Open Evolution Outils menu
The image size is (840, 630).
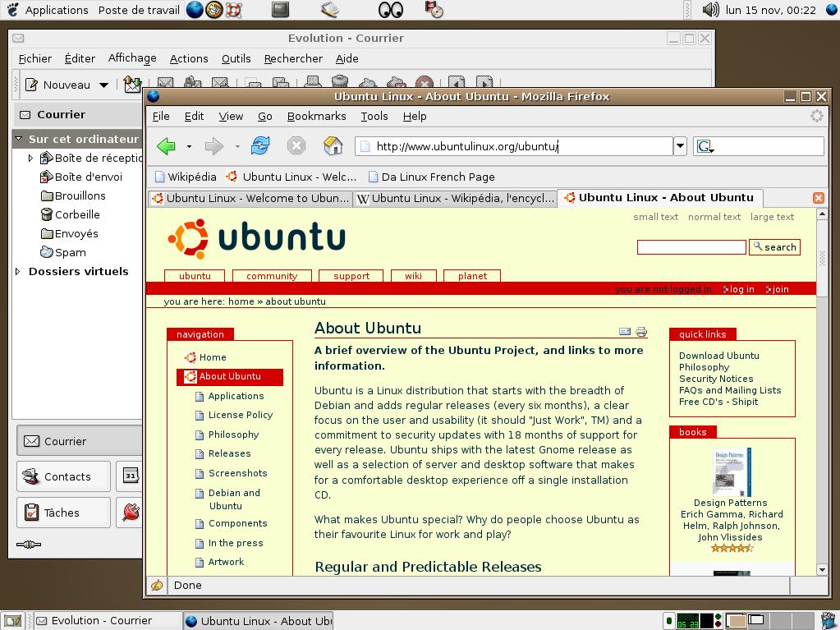click(236, 58)
